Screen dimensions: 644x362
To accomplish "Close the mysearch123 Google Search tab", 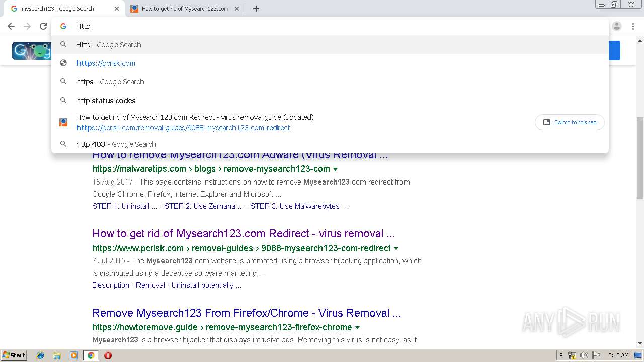I will coord(117,9).
